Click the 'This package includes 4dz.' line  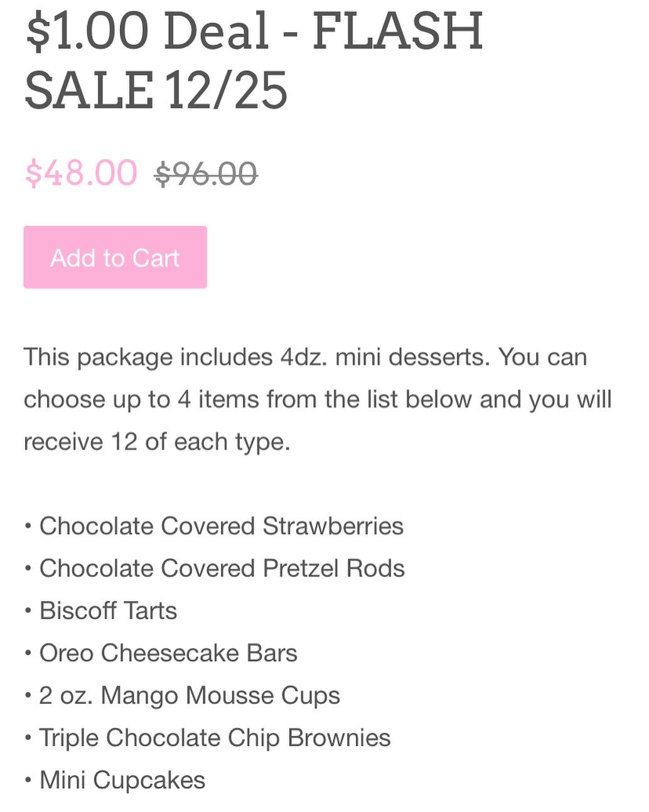305,357
